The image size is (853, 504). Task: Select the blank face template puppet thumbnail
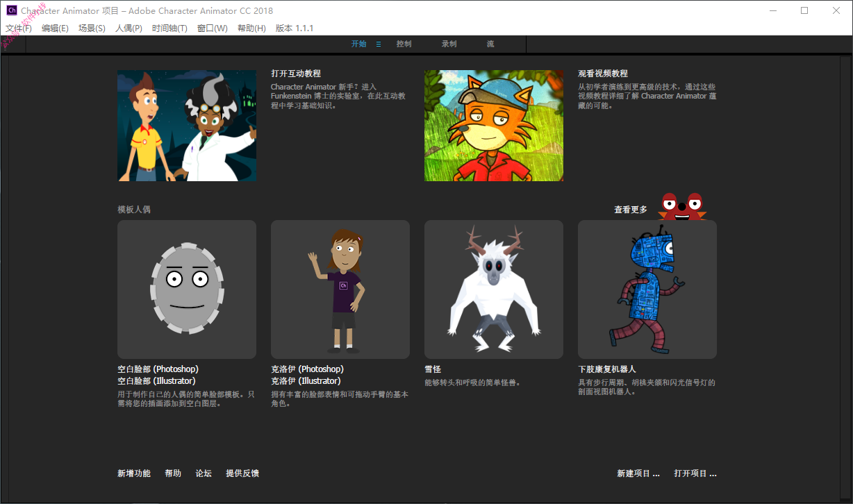pos(187,289)
